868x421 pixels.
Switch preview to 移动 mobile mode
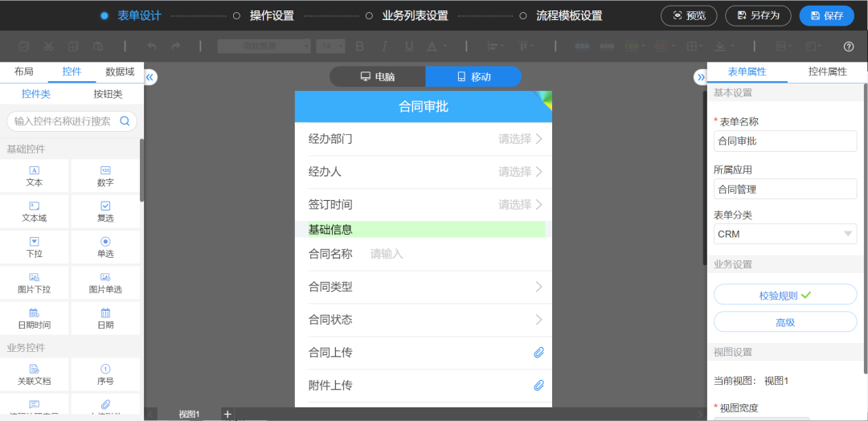[x=473, y=77]
